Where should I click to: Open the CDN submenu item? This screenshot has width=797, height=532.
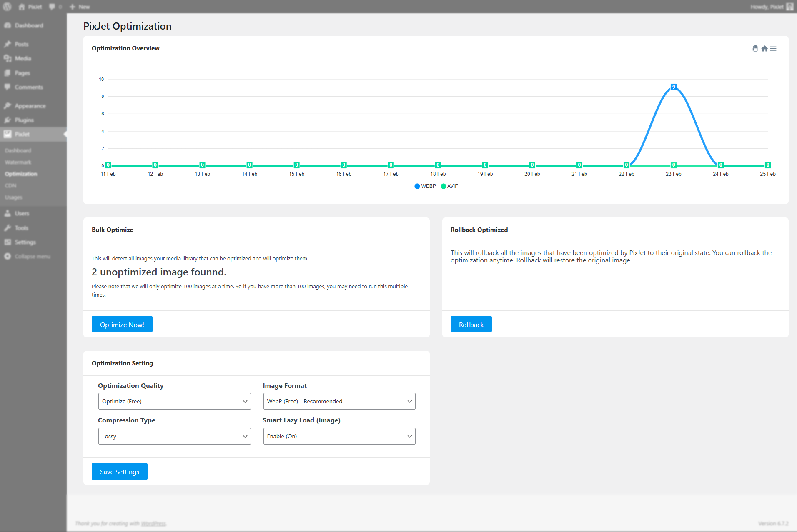point(10,185)
